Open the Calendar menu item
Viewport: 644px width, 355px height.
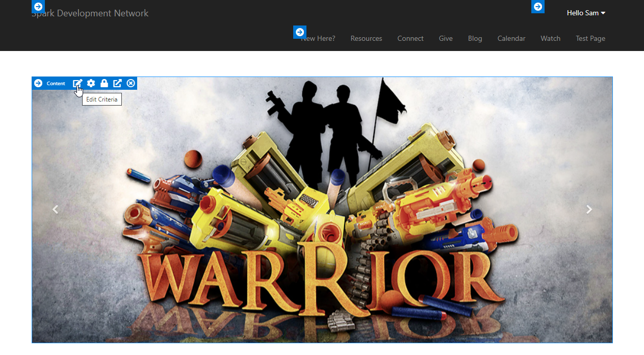(x=511, y=38)
